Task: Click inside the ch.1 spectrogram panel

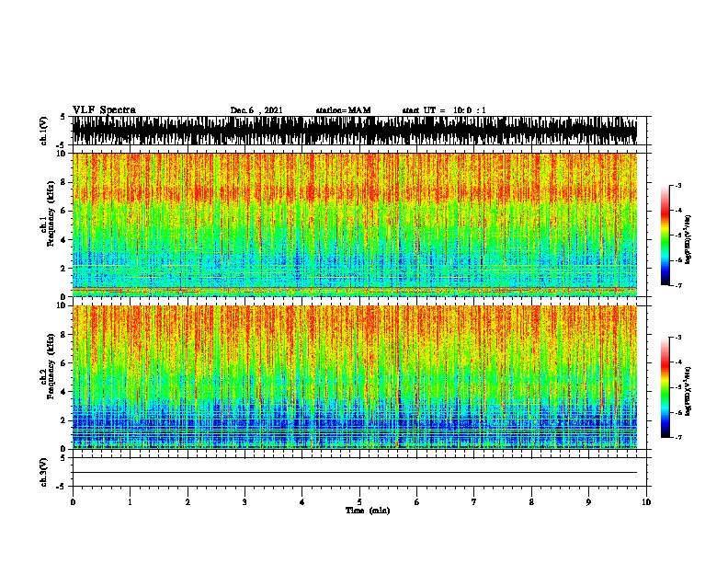Action: 355,224
